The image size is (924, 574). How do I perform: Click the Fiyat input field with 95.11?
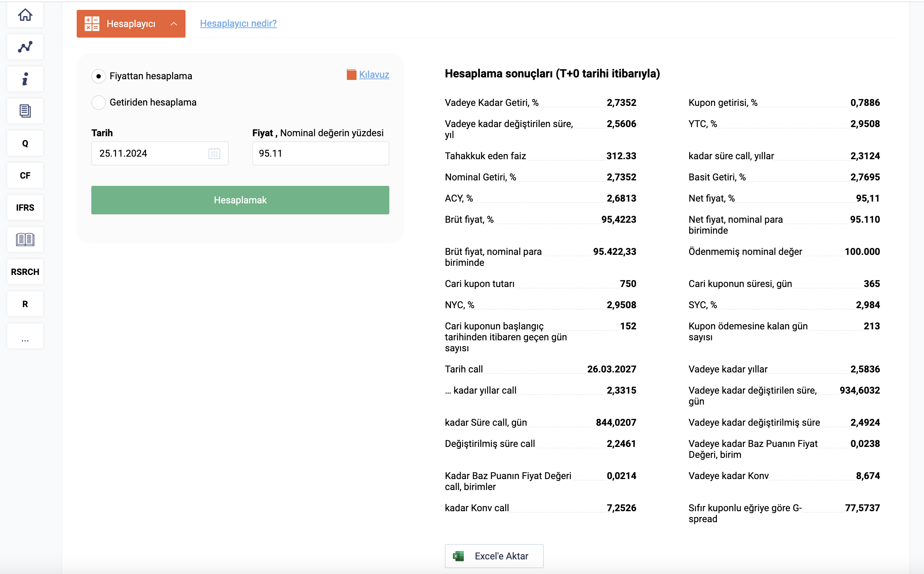(320, 153)
